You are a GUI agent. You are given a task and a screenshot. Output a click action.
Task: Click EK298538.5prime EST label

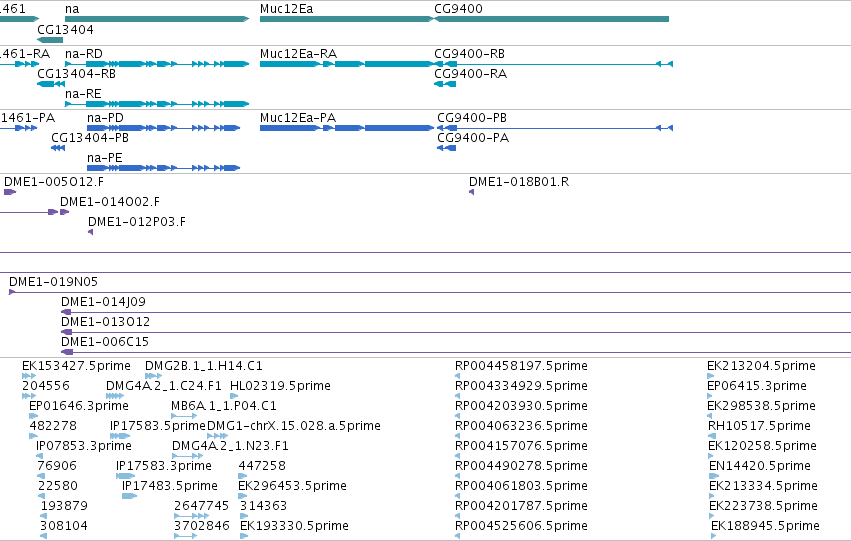tap(761, 406)
